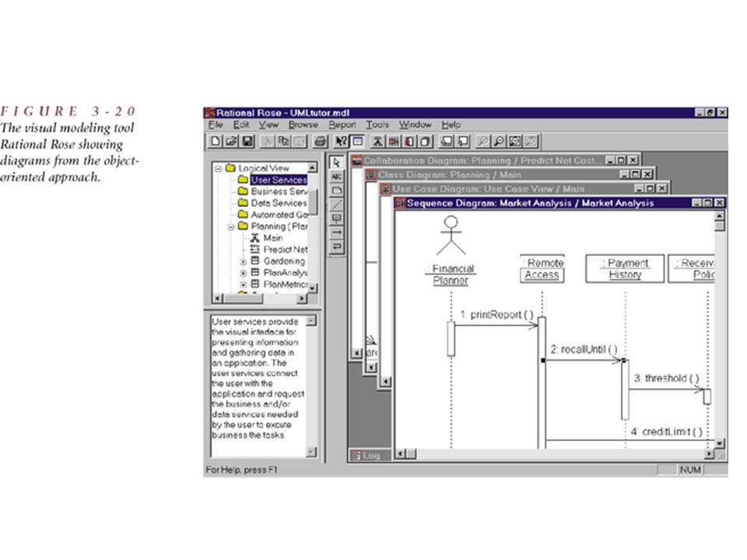Expand the Gardening tree node
747x560 pixels.
pyautogui.click(x=243, y=261)
